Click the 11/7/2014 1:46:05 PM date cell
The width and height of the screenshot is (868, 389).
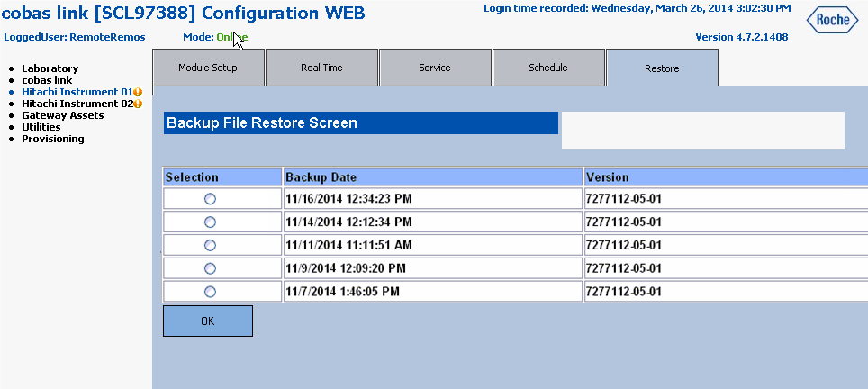[x=433, y=292]
